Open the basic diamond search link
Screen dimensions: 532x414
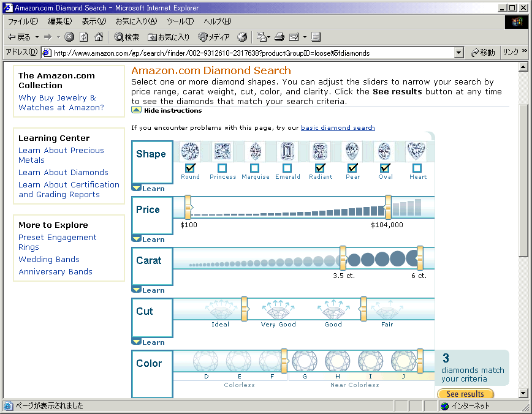coord(338,127)
